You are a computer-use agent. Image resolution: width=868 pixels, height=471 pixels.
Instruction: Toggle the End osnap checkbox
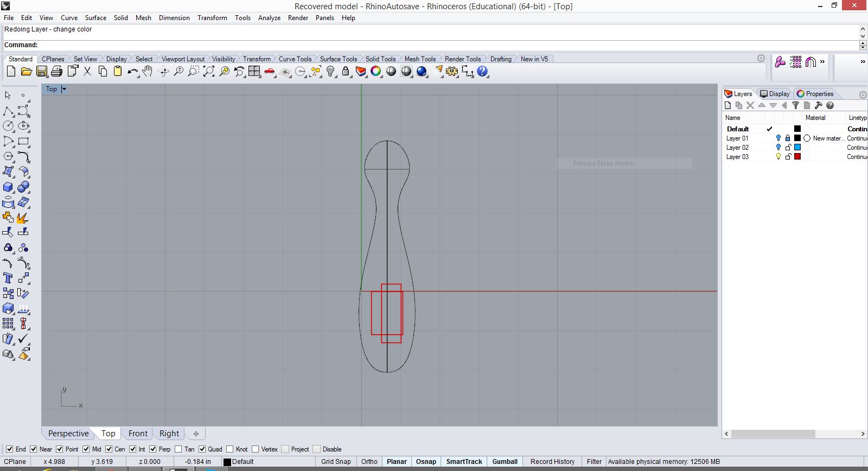(x=9, y=449)
